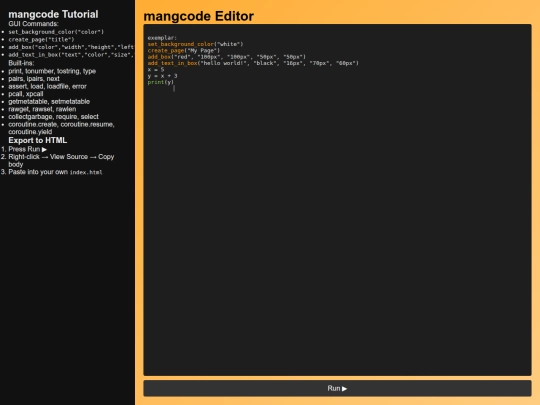The width and height of the screenshot is (540, 405).
Task: Click the 'y = x + 3' code line
Action: [x=162, y=76]
